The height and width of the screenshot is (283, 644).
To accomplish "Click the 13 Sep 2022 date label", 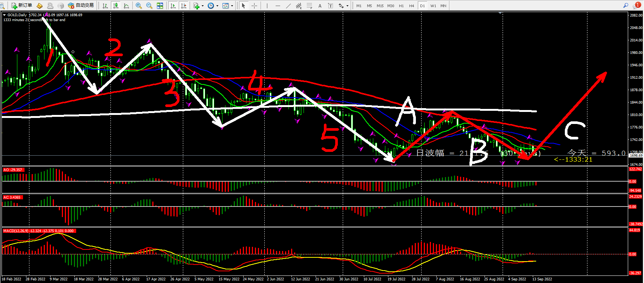I will click(542, 279).
